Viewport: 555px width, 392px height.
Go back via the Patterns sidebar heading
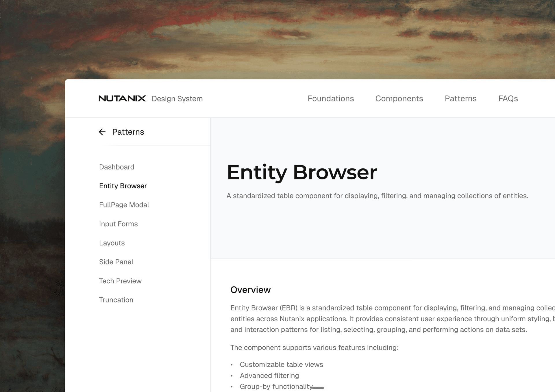click(x=128, y=132)
